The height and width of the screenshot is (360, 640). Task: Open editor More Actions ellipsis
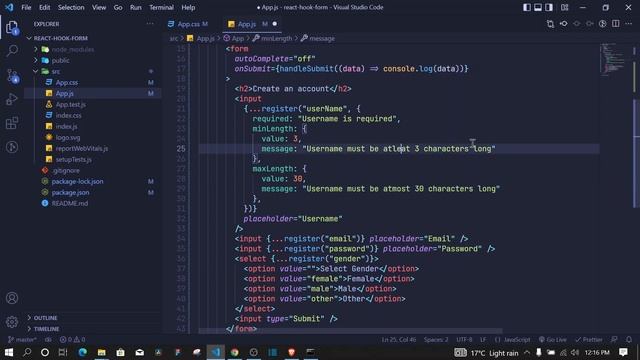629,24
